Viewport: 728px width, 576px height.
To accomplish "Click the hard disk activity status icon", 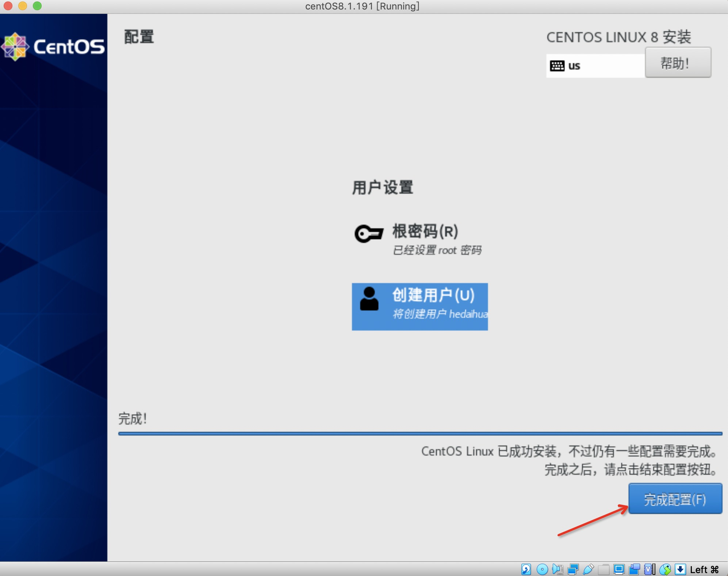I will (x=526, y=569).
